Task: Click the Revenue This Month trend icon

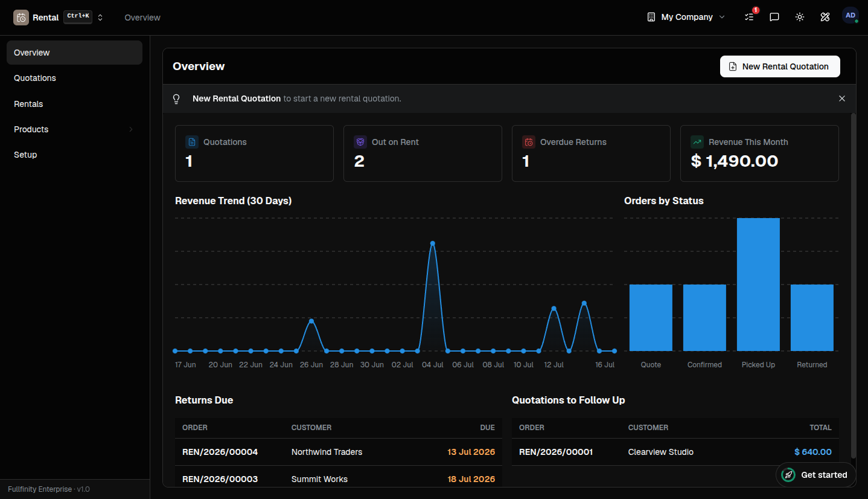Action: [x=697, y=142]
